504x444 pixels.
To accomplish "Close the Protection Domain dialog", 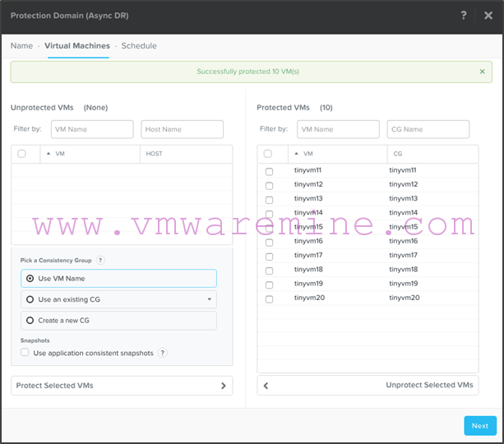I will click(488, 15).
